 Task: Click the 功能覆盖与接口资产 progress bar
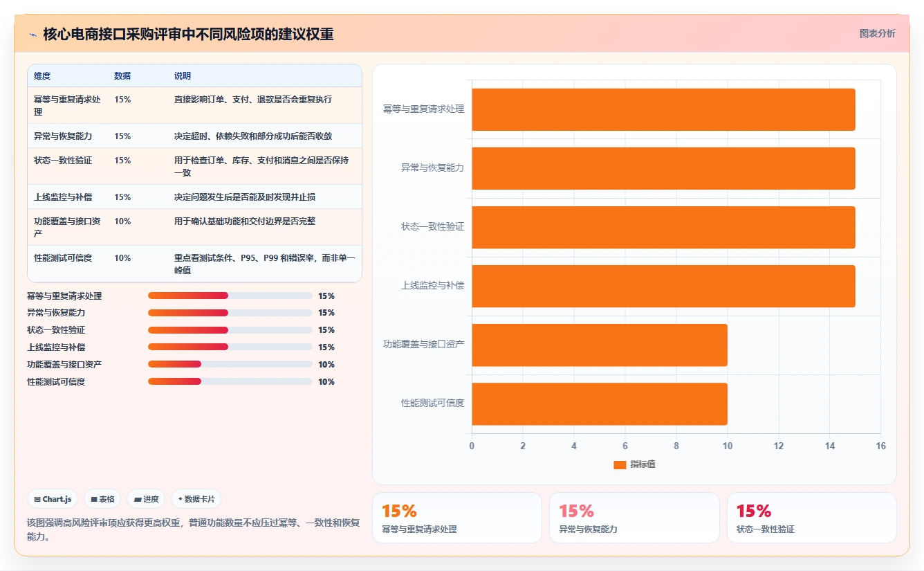[x=230, y=364]
